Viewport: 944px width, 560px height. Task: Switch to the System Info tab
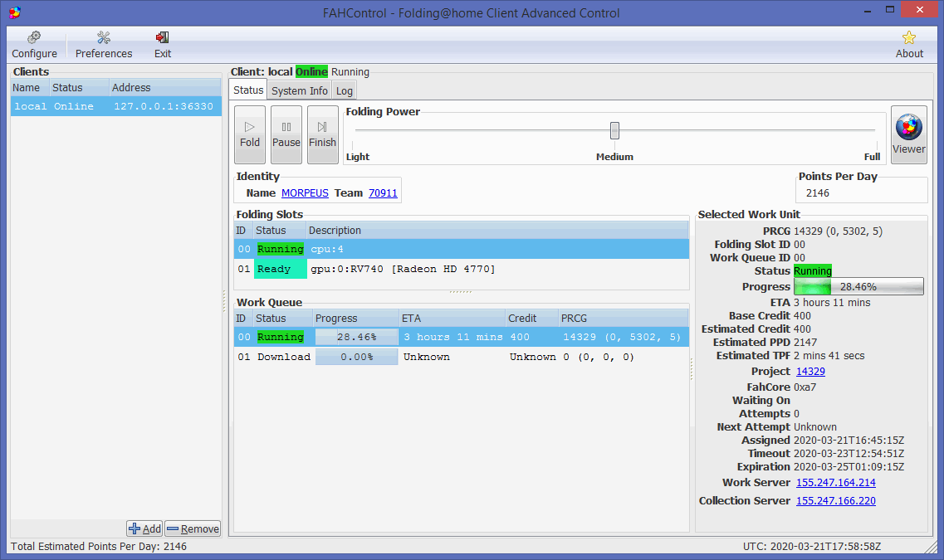(299, 90)
